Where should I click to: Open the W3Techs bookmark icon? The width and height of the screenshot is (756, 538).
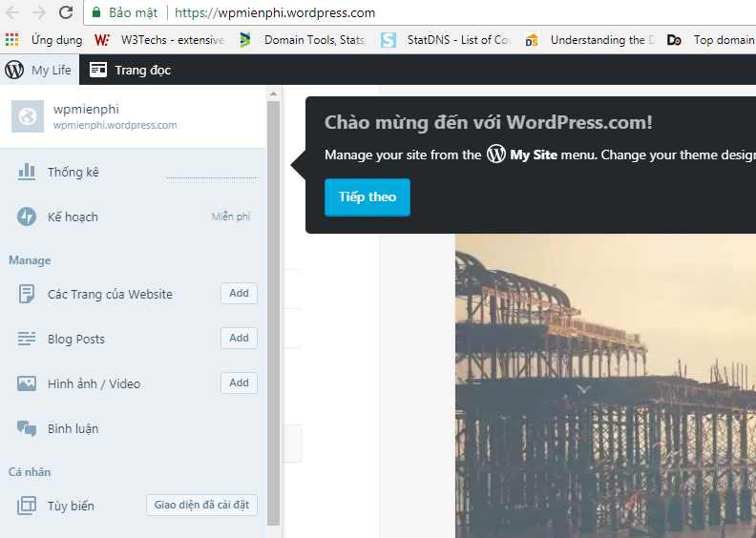[102, 39]
